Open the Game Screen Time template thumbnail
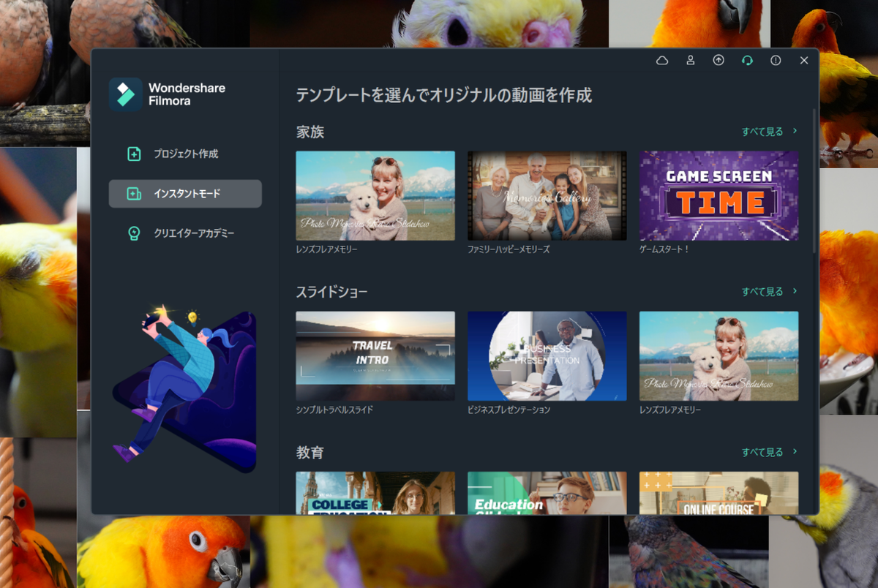Image resolution: width=878 pixels, height=588 pixels. pos(719,196)
